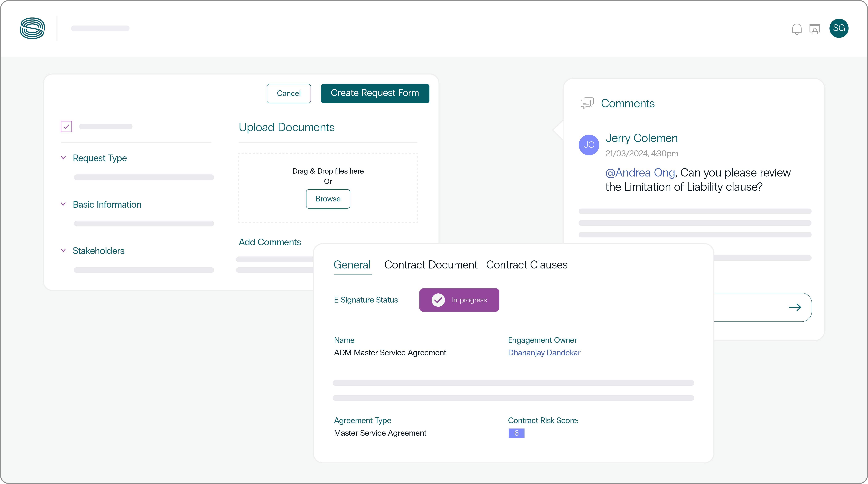Screen dimensions: 868x484
Task: Click the Stakeholders heading
Action: [x=98, y=251]
